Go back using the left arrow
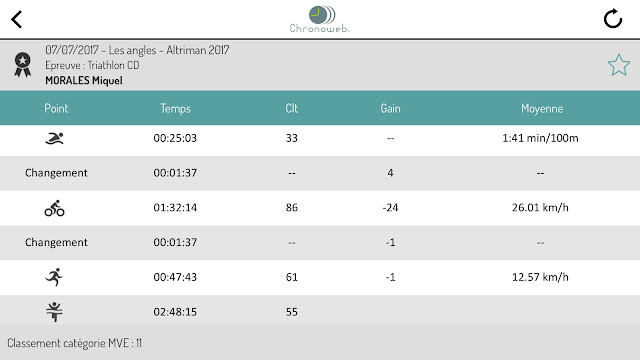This screenshot has width=640, height=360. point(16,20)
